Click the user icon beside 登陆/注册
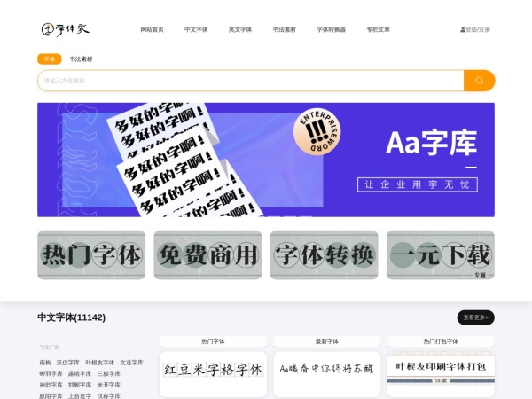This screenshot has height=399, width=532. (x=462, y=29)
